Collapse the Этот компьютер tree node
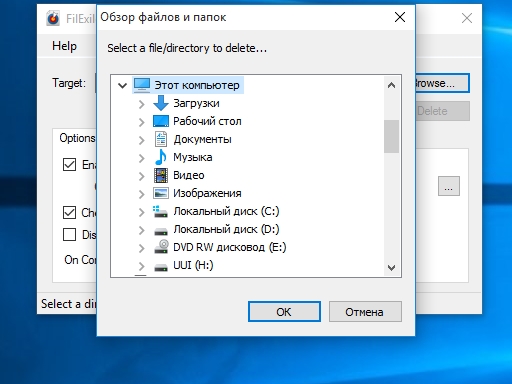 (x=122, y=86)
